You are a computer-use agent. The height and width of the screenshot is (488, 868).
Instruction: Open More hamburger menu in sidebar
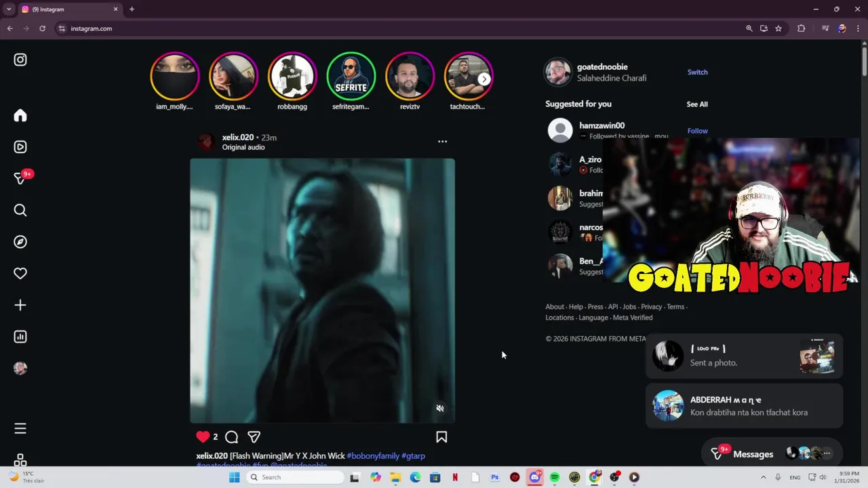point(20,428)
